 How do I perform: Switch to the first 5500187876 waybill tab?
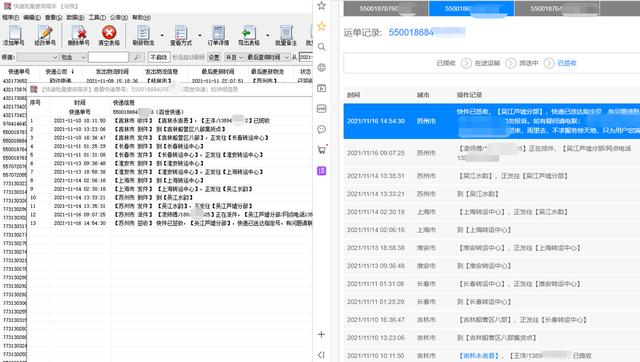[x=386, y=9]
